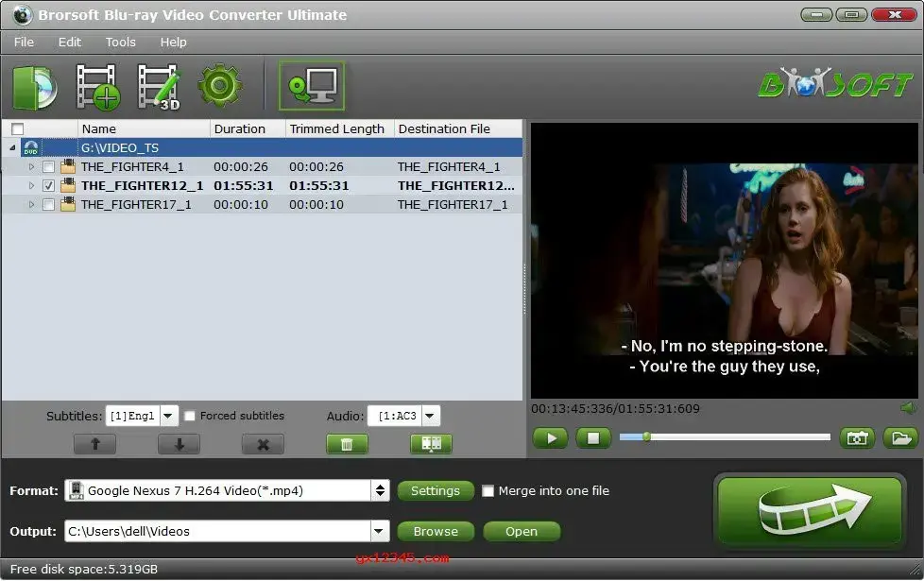Click the Brorsoft logo in toolbar

pyautogui.click(x=835, y=84)
